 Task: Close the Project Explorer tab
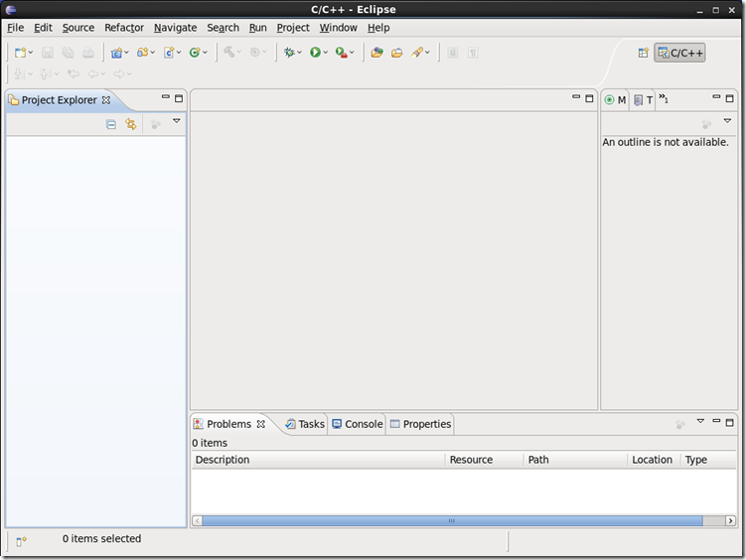pos(106,100)
